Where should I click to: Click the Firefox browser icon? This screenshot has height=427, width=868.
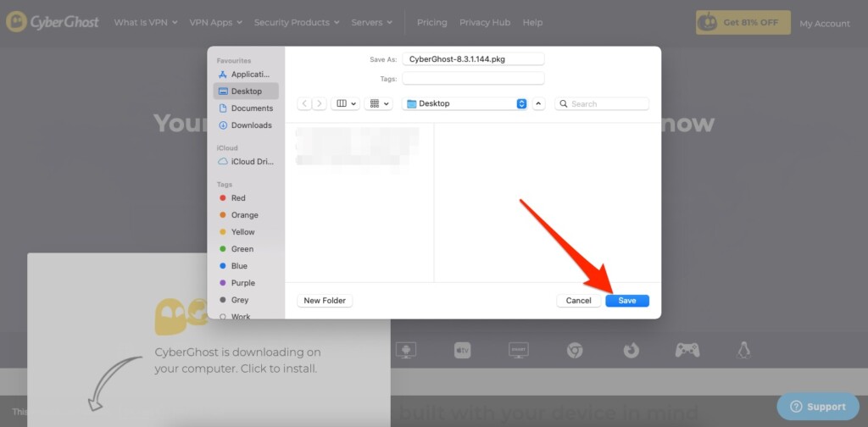click(x=631, y=350)
